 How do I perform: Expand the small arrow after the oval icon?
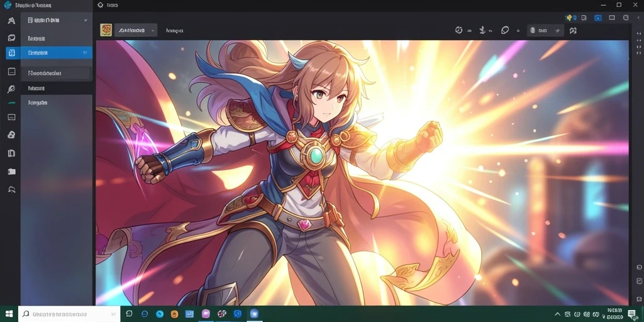click(518, 30)
